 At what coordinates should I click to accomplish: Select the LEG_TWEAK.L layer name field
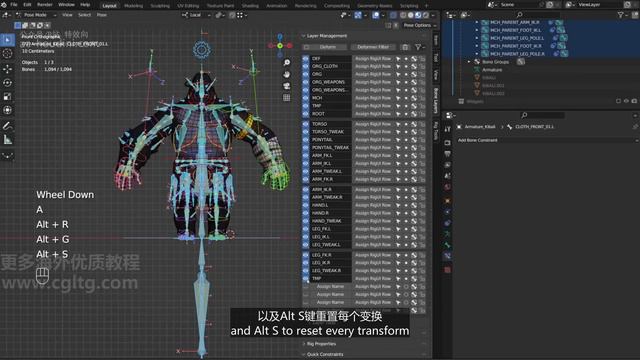pyautogui.click(x=331, y=245)
